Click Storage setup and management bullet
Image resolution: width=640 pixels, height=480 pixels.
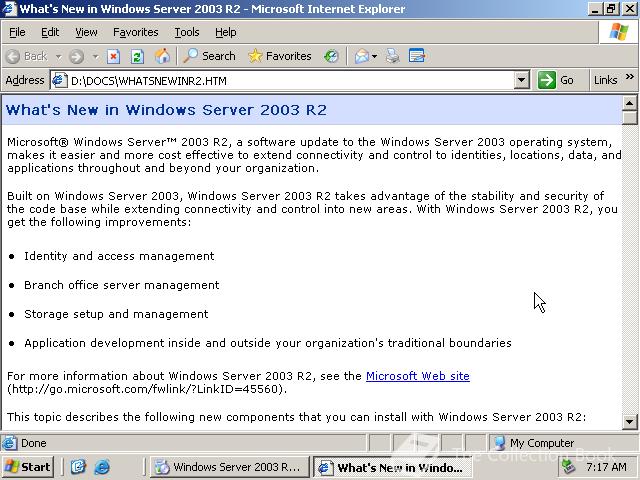tap(116, 314)
